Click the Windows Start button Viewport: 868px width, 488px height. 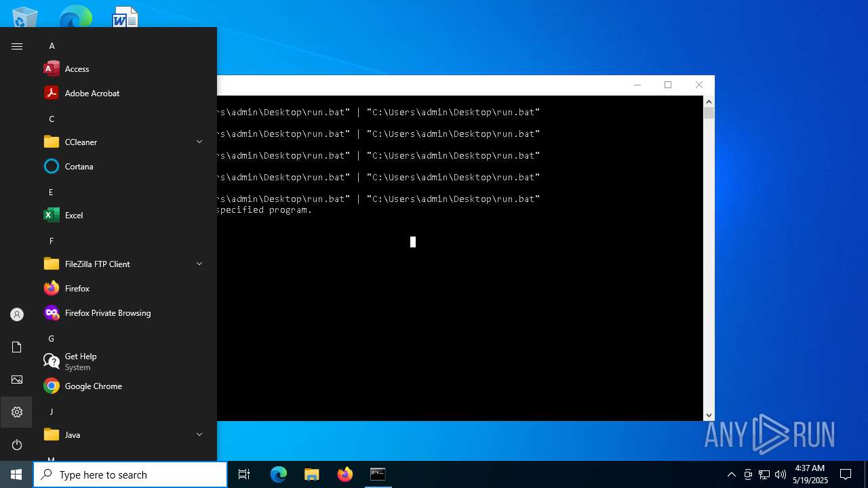[x=16, y=474]
